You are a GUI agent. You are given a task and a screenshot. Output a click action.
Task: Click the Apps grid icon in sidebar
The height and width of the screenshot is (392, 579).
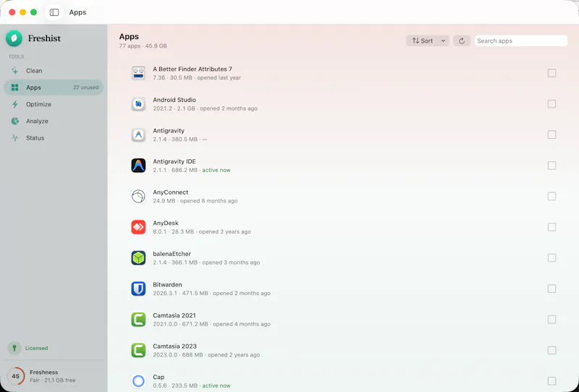14,88
